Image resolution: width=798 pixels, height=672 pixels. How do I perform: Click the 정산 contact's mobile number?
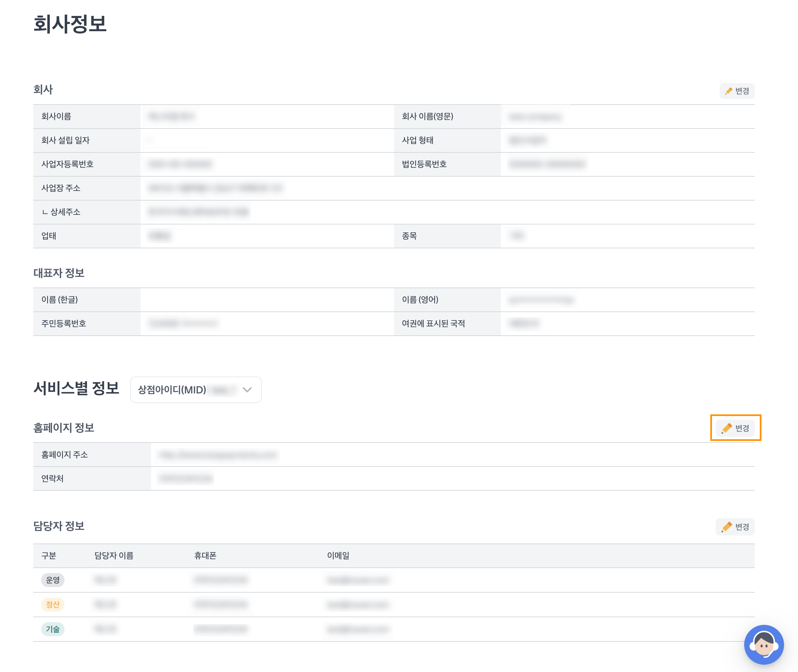[220, 604]
